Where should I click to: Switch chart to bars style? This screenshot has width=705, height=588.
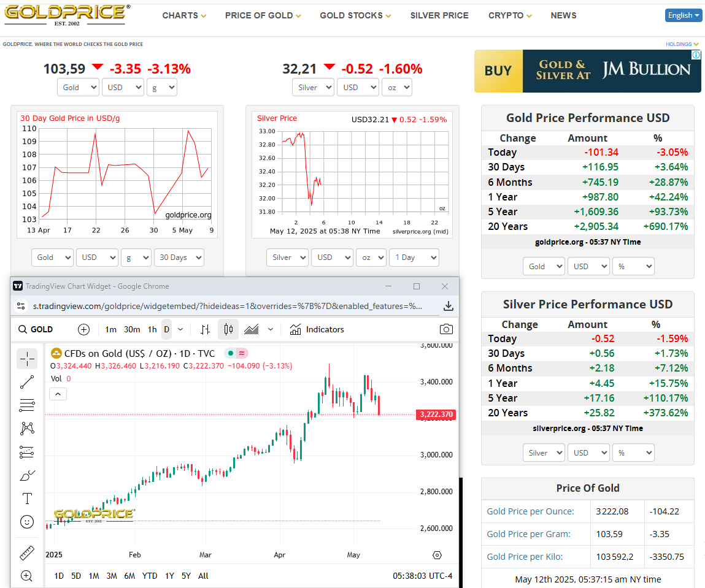click(x=206, y=329)
